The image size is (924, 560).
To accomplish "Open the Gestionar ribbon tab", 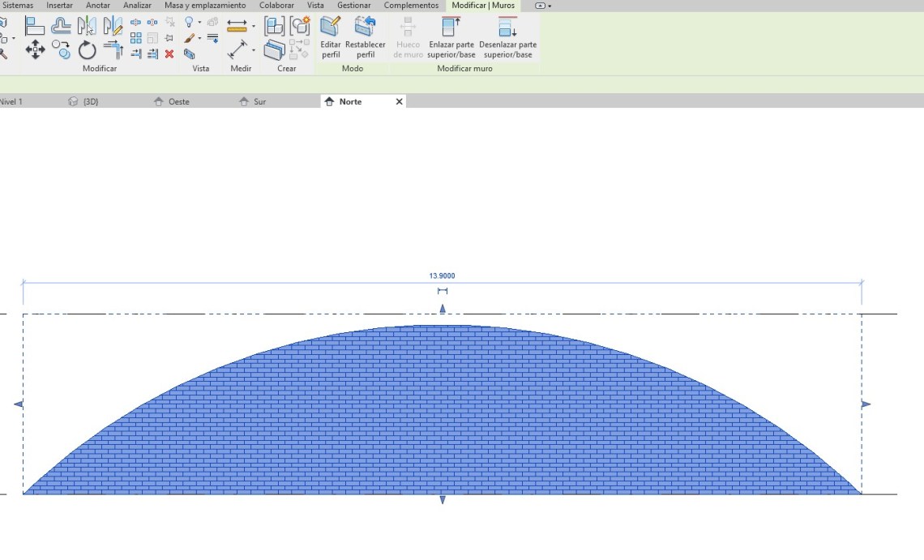I will click(354, 6).
